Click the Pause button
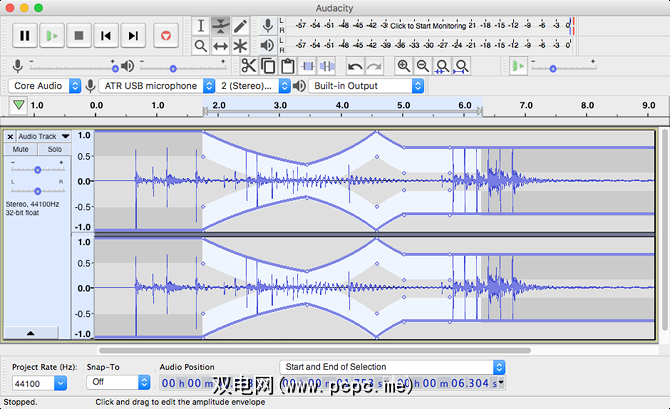This screenshot has height=409, width=670. coord(25,35)
